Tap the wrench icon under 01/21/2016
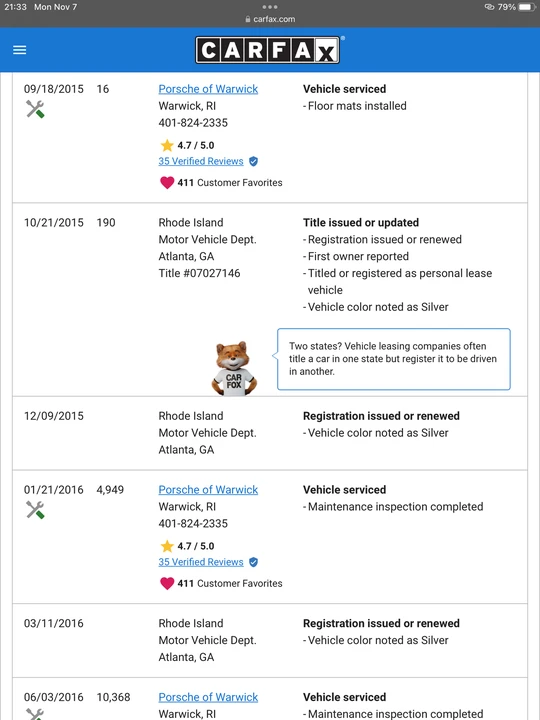 tap(35, 510)
